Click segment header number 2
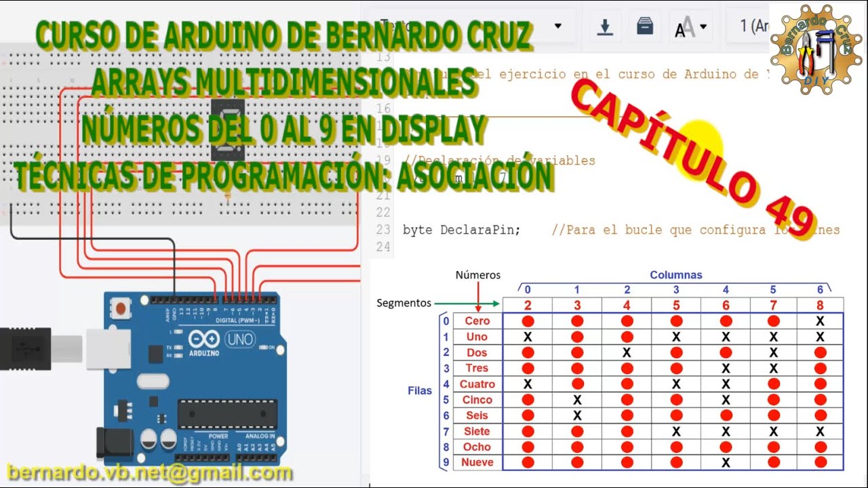 528,306
